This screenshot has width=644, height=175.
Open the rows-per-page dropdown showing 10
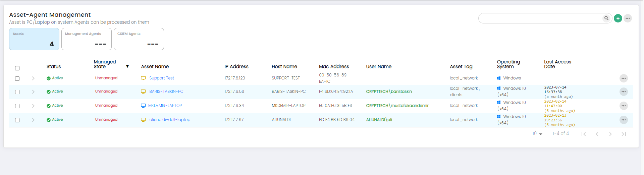[537, 134]
